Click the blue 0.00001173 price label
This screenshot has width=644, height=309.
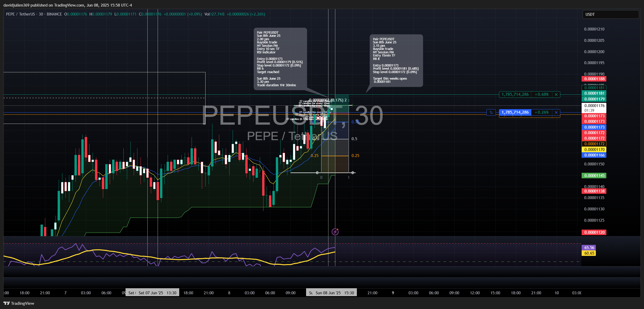594,127
